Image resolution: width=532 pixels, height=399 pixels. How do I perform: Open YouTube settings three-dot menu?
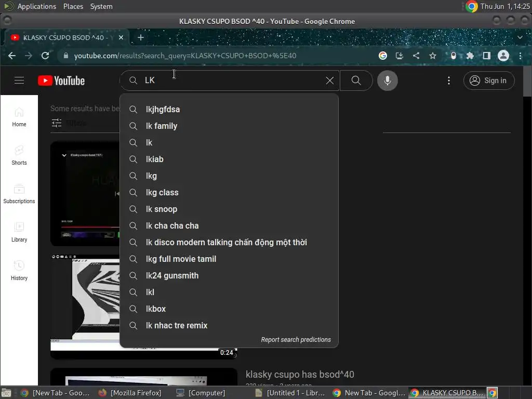pos(448,81)
